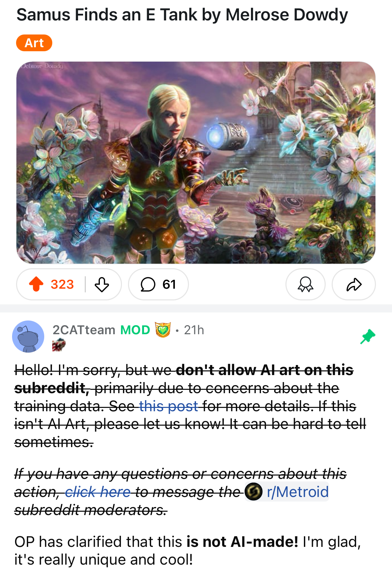The image size is (392, 574).
Task: Tap the post title text
Action: pyautogui.click(x=182, y=15)
